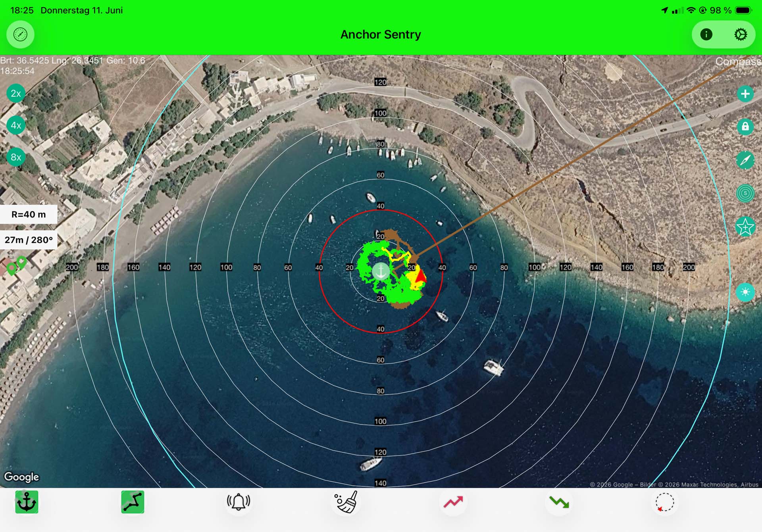Open the compass gauge button in header
The image size is (762, 532).
coord(20,35)
